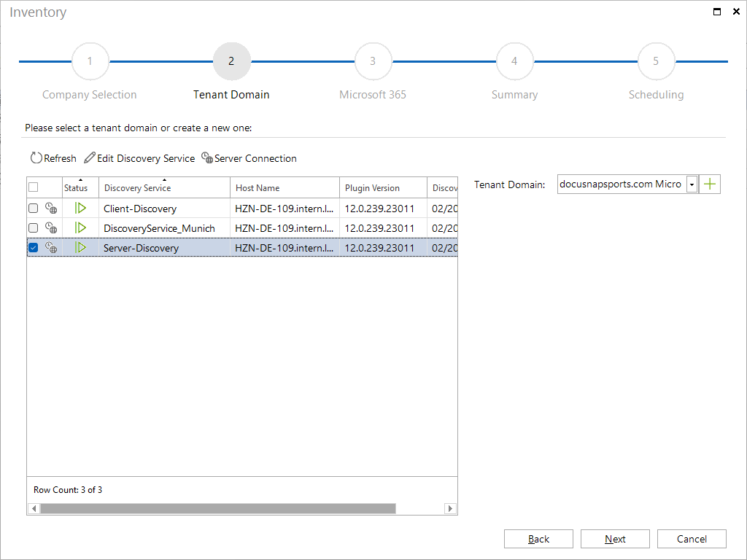Sort by the Plugin Version column header
747x560 pixels.
tap(384, 187)
